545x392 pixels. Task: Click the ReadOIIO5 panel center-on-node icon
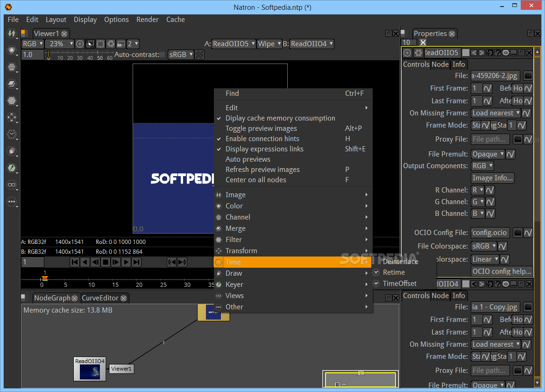407,52
